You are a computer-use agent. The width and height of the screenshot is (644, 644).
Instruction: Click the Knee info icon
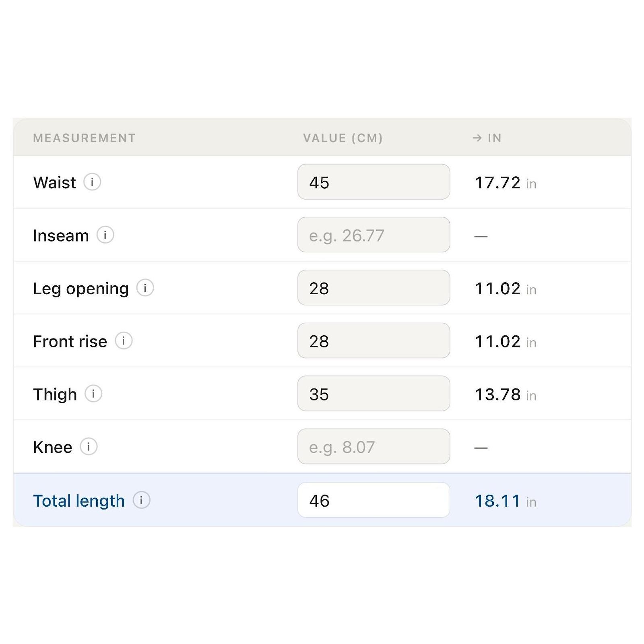pyautogui.click(x=89, y=446)
